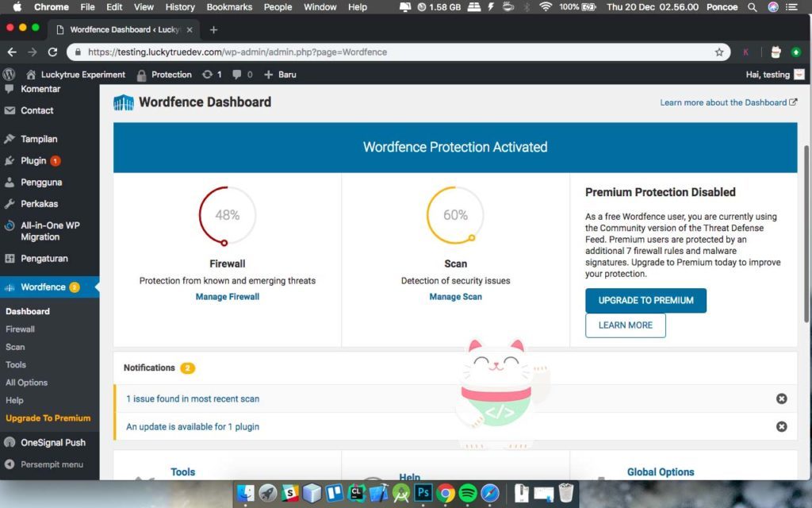Open Finder from the Dock
Viewport: 812px width, 508px height.
tap(246, 493)
